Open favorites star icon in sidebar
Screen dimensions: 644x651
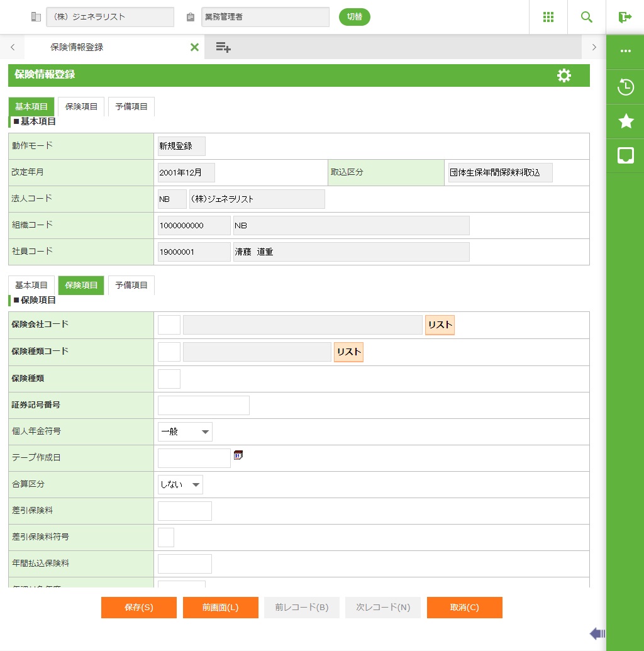625,121
